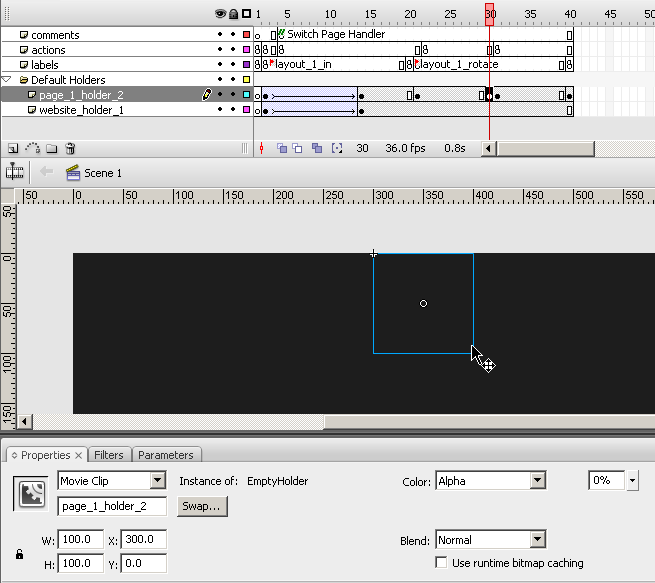Click the Show All Layers as Outlines icon
This screenshot has width=655, height=583.
click(246, 14)
